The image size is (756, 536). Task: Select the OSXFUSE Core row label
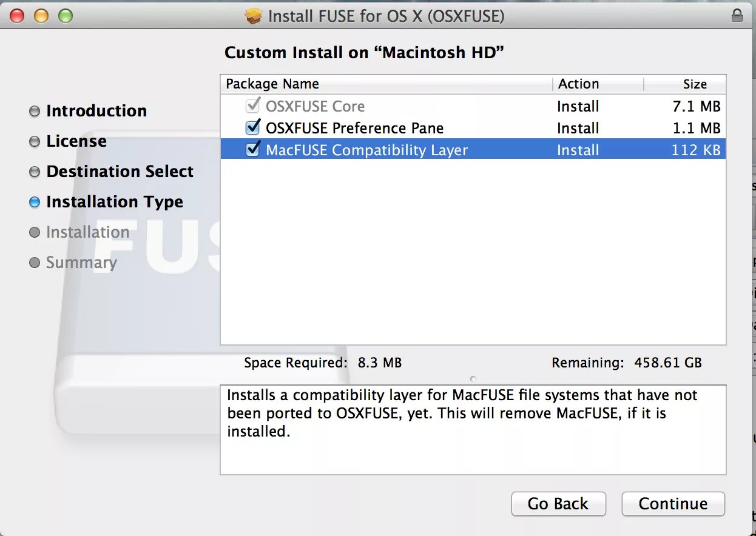click(x=315, y=107)
